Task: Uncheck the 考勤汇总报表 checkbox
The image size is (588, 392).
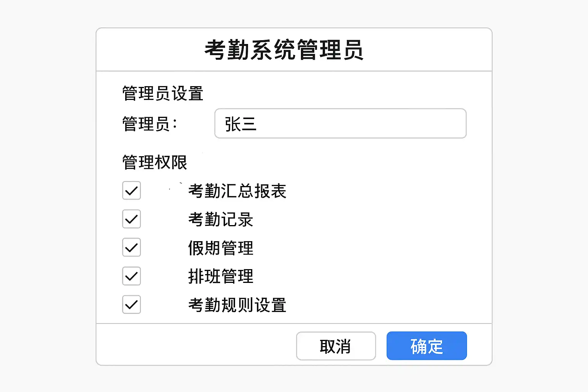Action: pos(131,191)
